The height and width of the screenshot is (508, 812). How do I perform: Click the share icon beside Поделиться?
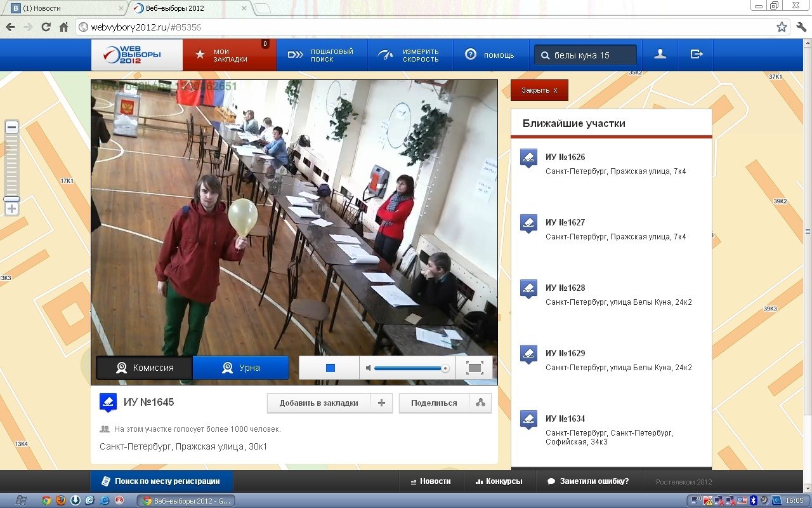click(480, 403)
